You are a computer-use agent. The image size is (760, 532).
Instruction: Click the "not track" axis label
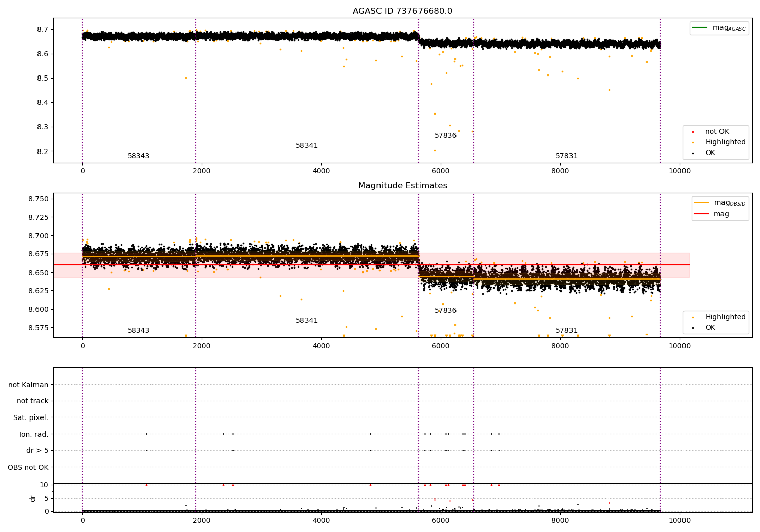pos(32,401)
